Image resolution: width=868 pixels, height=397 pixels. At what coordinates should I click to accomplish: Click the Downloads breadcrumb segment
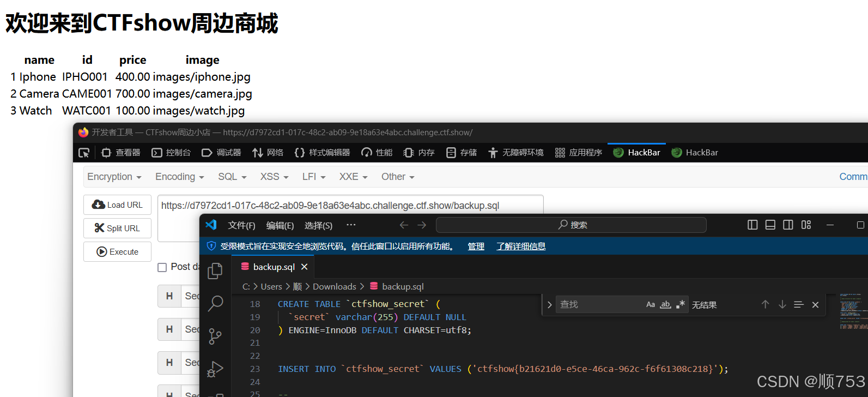(334, 286)
